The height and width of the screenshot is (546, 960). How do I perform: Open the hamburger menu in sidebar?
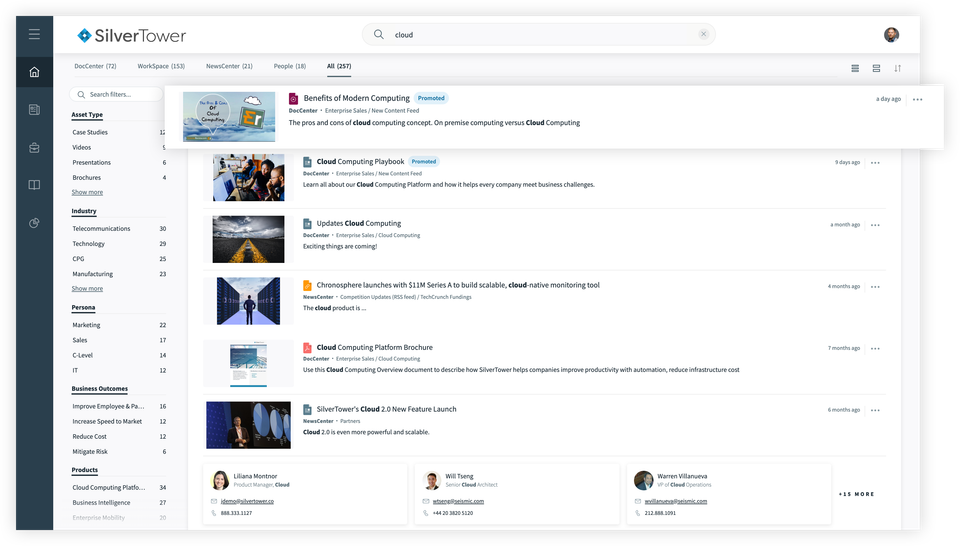click(34, 34)
